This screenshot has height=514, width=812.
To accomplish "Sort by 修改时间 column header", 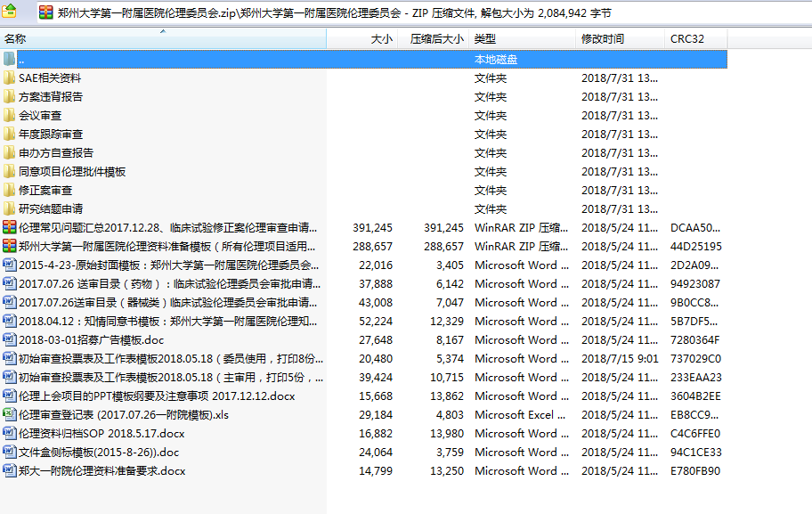I will [603, 39].
